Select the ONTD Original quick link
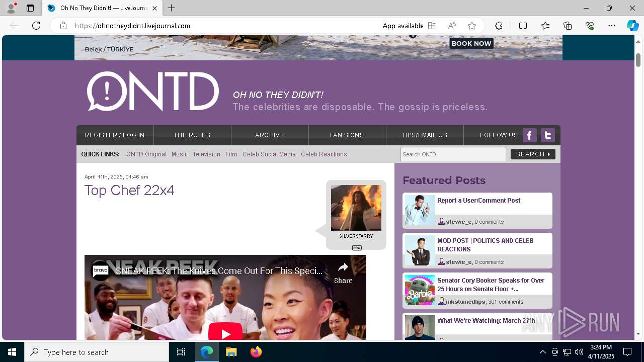The image size is (644, 362). pyautogui.click(x=146, y=154)
